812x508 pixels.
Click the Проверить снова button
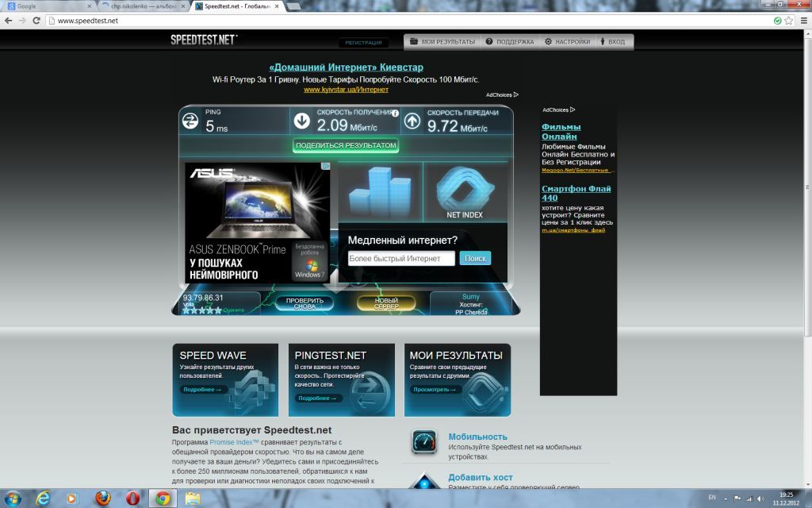(304, 303)
